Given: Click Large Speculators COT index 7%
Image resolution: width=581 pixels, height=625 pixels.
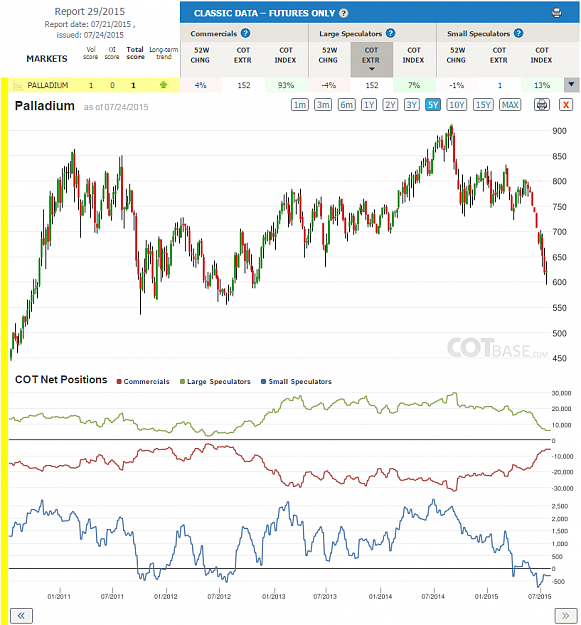Looking at the screenshot, I should pyautogui.click(x=414, y=85).
